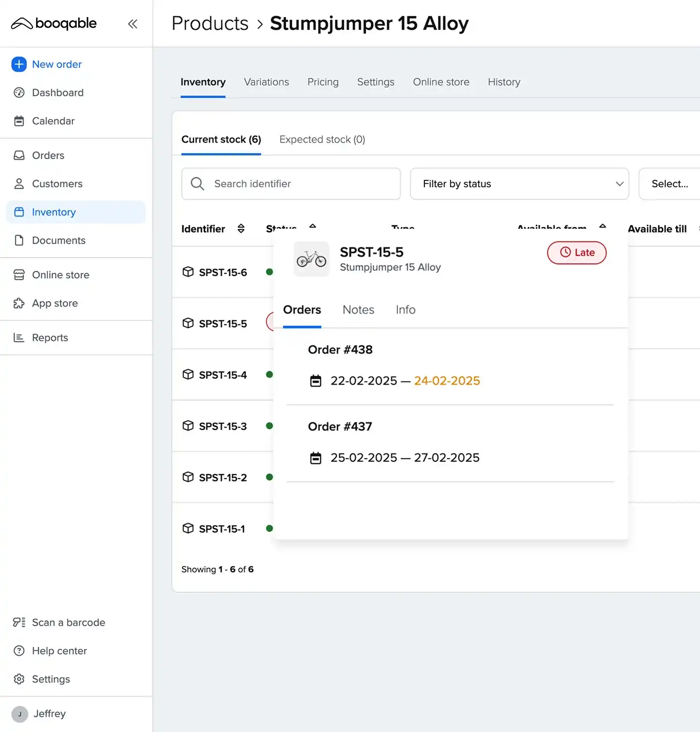The image size is (700, 732).
Task: Open the App store section
Action: click(x=54, y=303)
